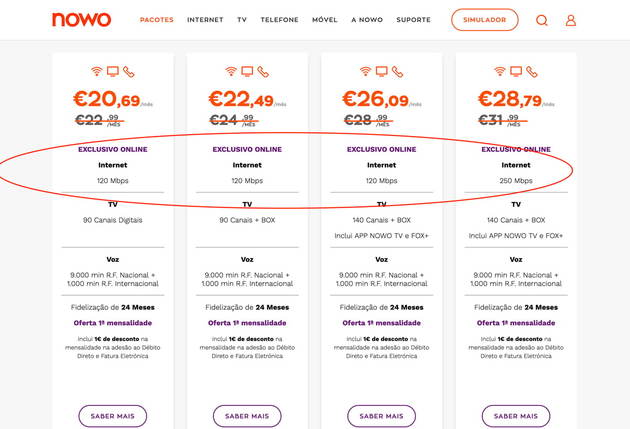Click Oferta 1ª mensalidade in the €26,09 package
The image size is (630, 429).
[x=381, y=323]
